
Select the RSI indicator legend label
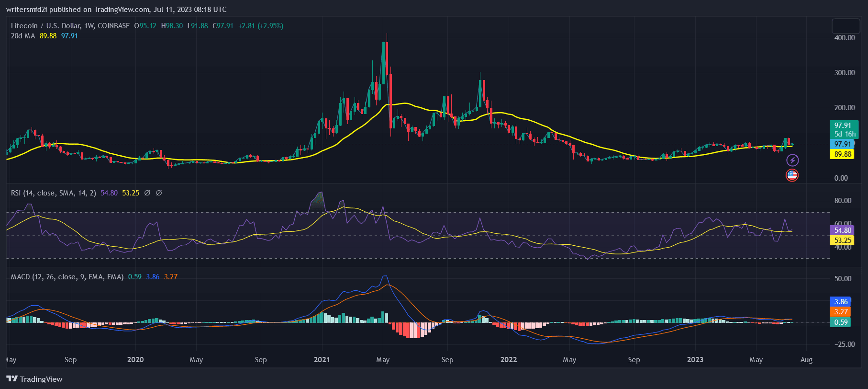53,193
